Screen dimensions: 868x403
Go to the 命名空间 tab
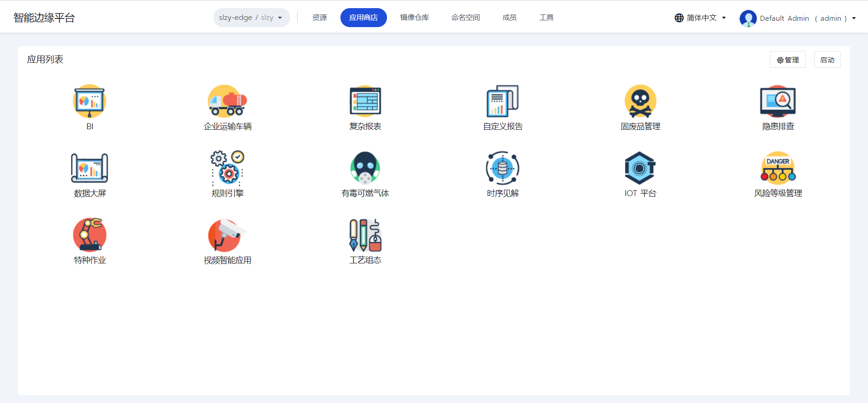tap(465, 18)
